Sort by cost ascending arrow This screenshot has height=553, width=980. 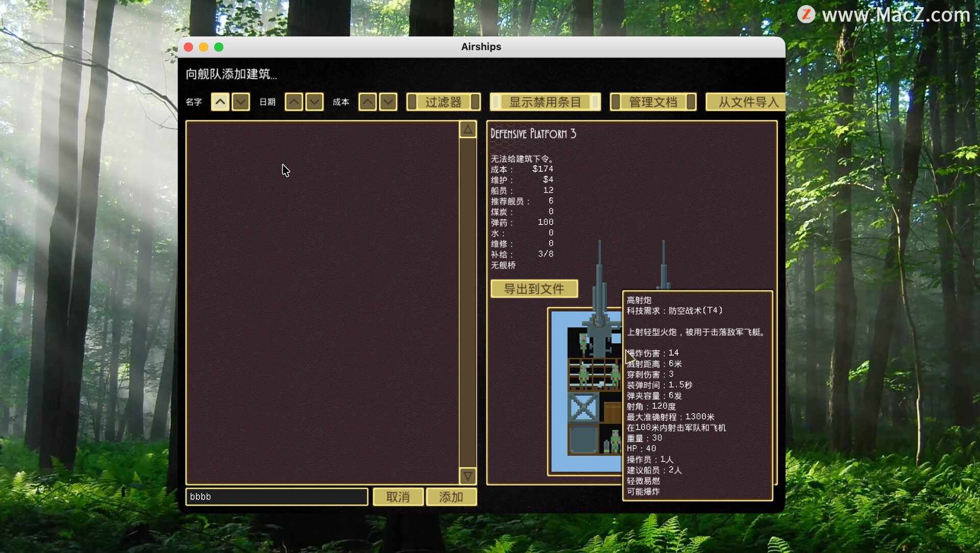pos(367,102)
